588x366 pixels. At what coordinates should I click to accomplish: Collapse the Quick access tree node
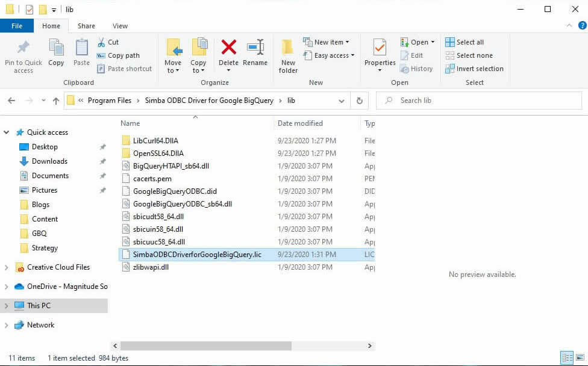click(7, 132)
